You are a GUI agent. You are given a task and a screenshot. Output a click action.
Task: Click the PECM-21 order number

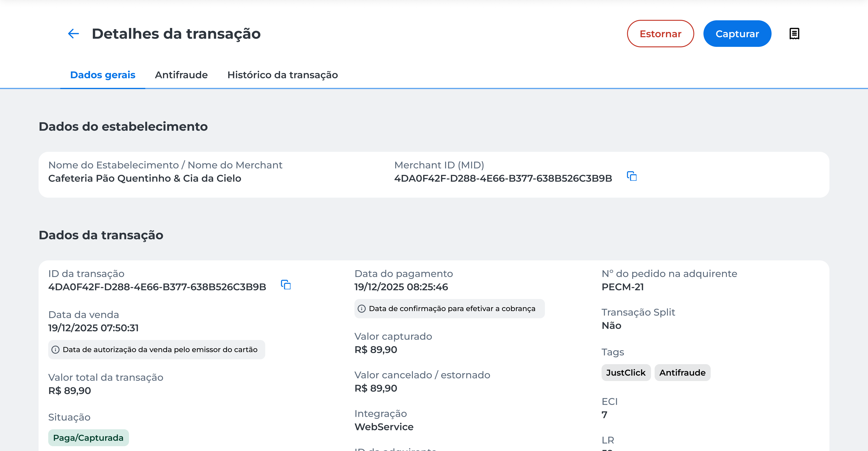coord(622,287)
